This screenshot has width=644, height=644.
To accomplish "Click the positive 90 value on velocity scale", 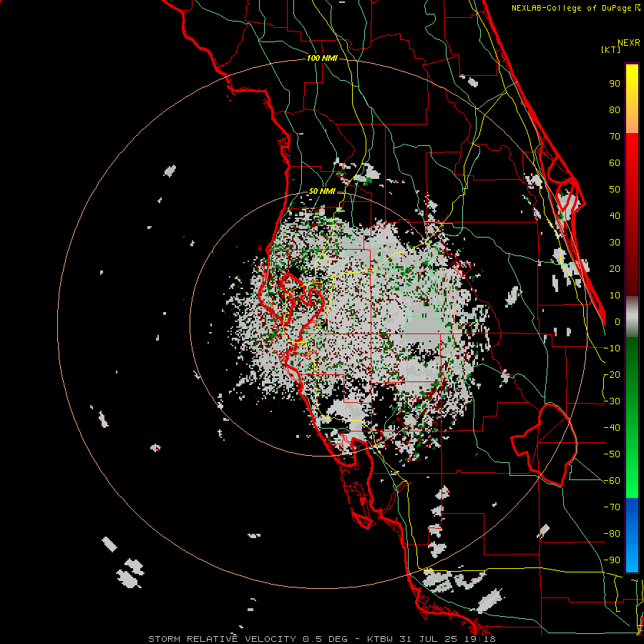I will point(615,84).
